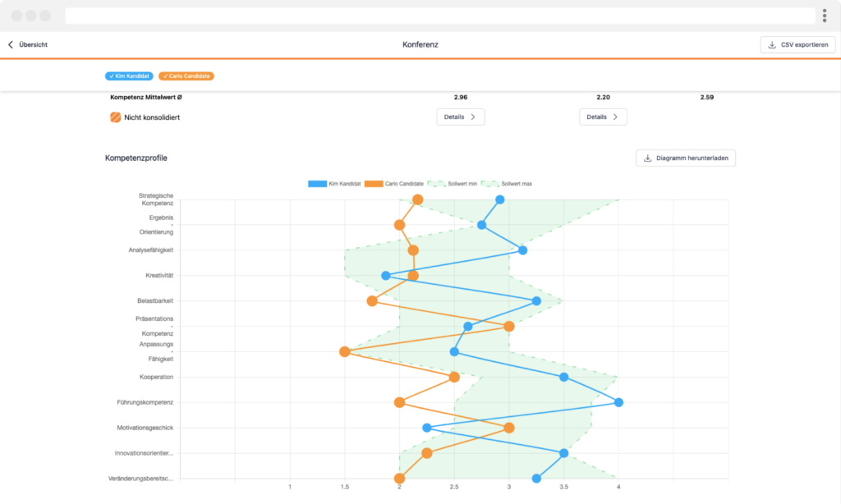Click the download icon in CSV exportieren
841x504 pixels.
pos(772,44)
